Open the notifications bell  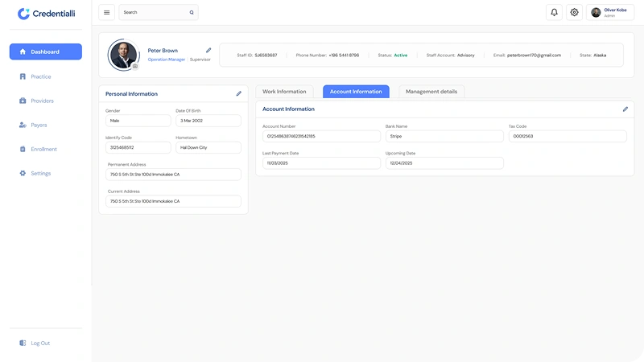[554, 12]
